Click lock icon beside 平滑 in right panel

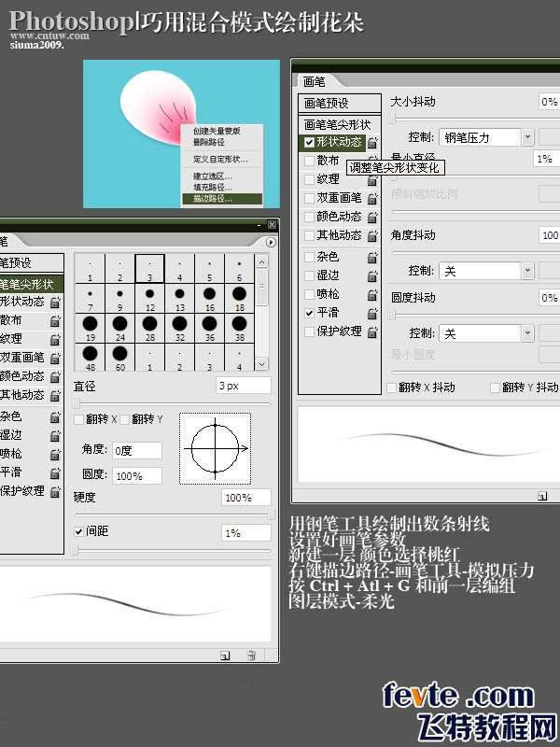372,314
